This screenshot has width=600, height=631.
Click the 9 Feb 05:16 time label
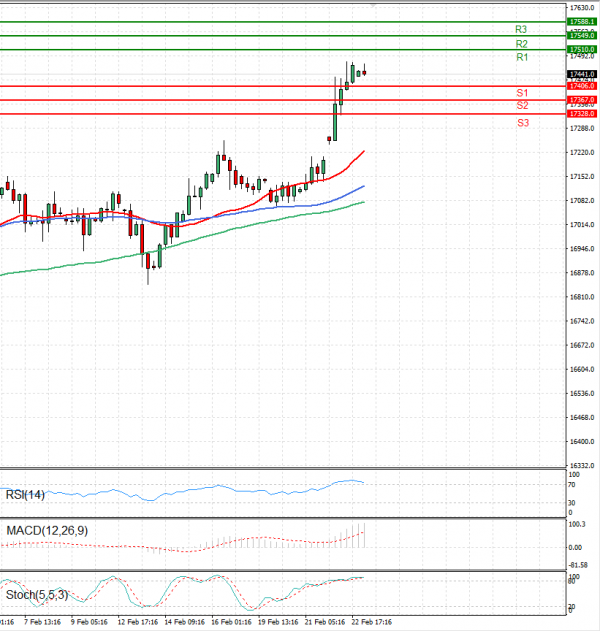(89, 622)
